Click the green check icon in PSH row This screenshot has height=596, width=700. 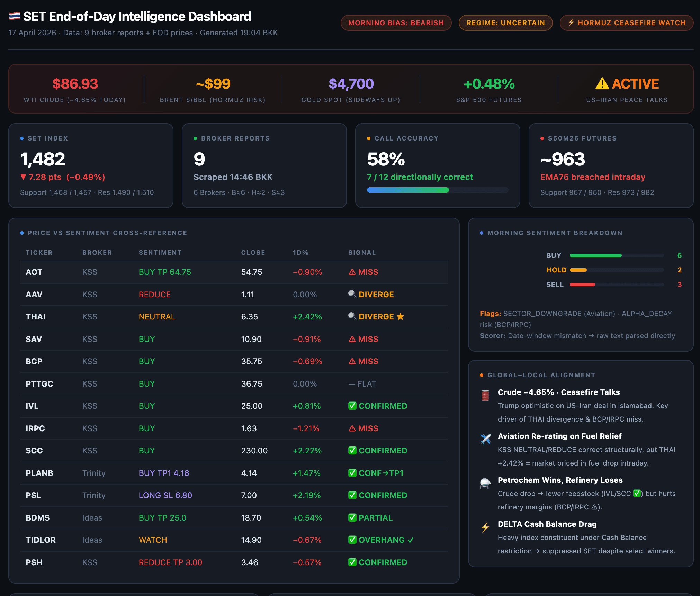click(x=352, y=562)
